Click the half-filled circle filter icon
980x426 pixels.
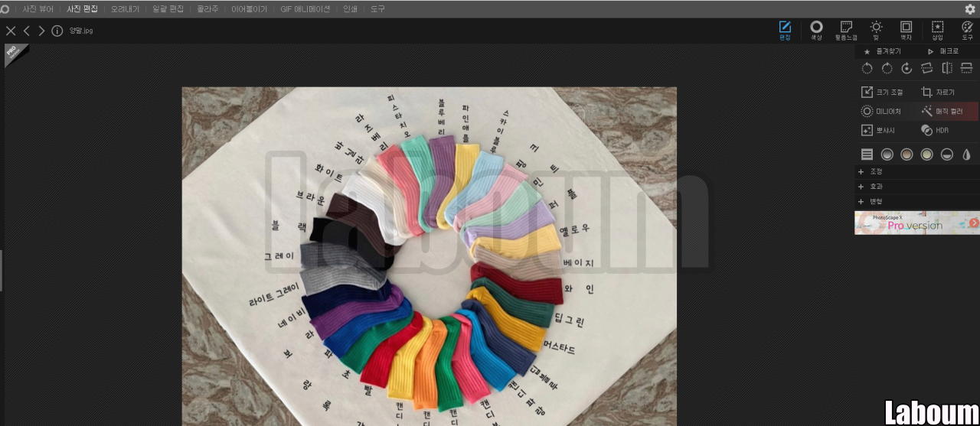947,154
